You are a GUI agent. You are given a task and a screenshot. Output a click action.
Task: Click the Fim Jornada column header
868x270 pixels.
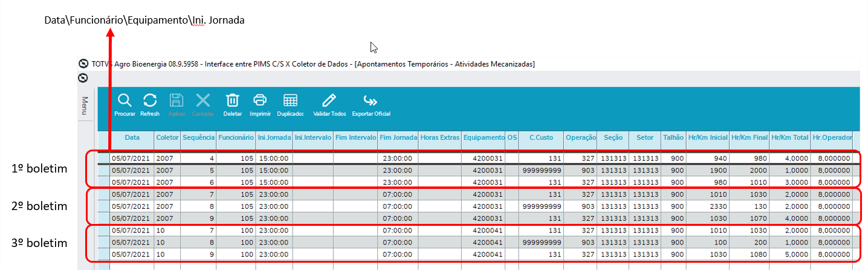398,138
